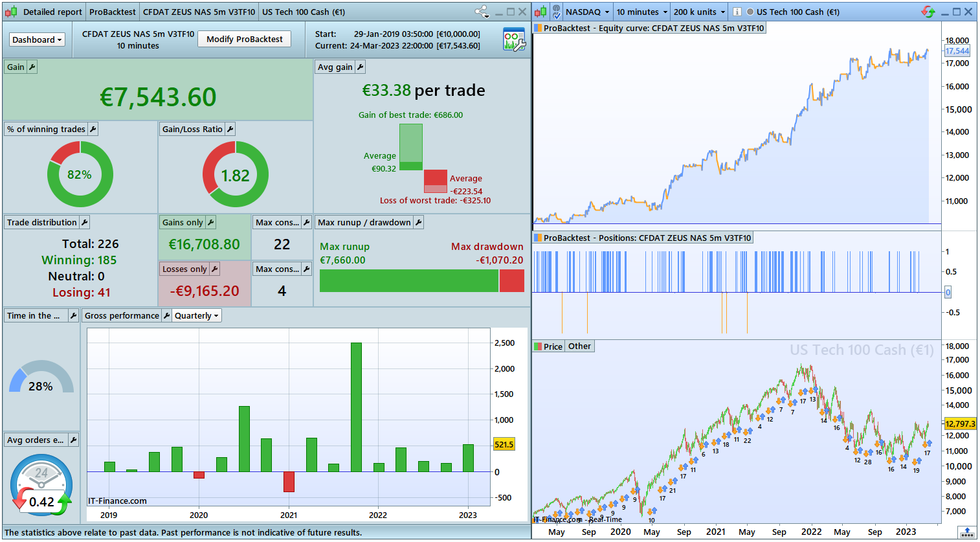Click the €33.38 per trade value
The width and height of the screenshot is (980, 542).
pos(423,91)
